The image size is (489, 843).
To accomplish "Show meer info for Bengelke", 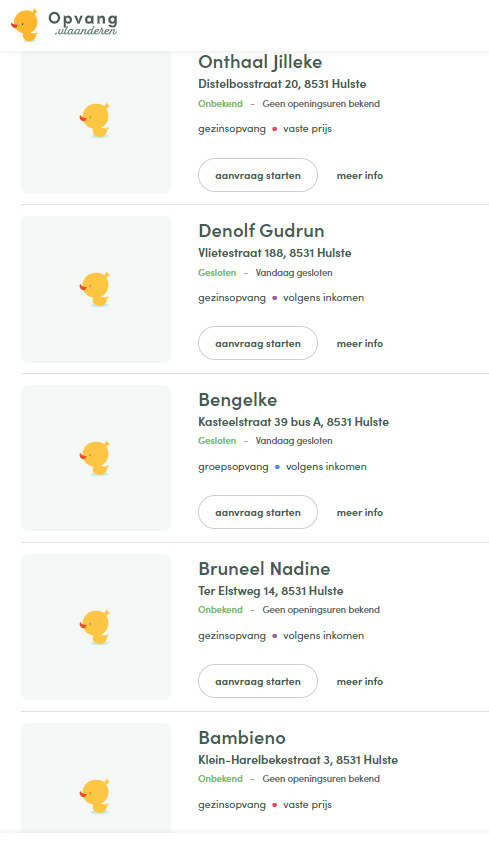I will pyautogui.click(x=360, y=512).
